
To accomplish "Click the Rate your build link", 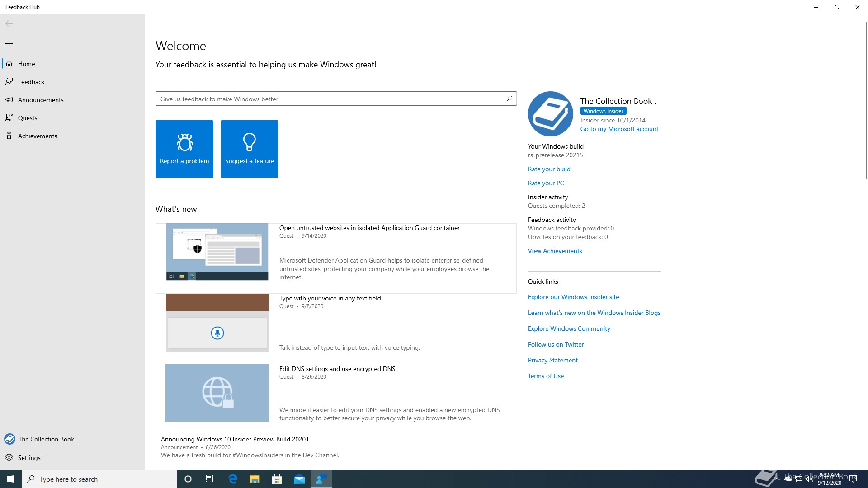I will [x=549, y=169].
